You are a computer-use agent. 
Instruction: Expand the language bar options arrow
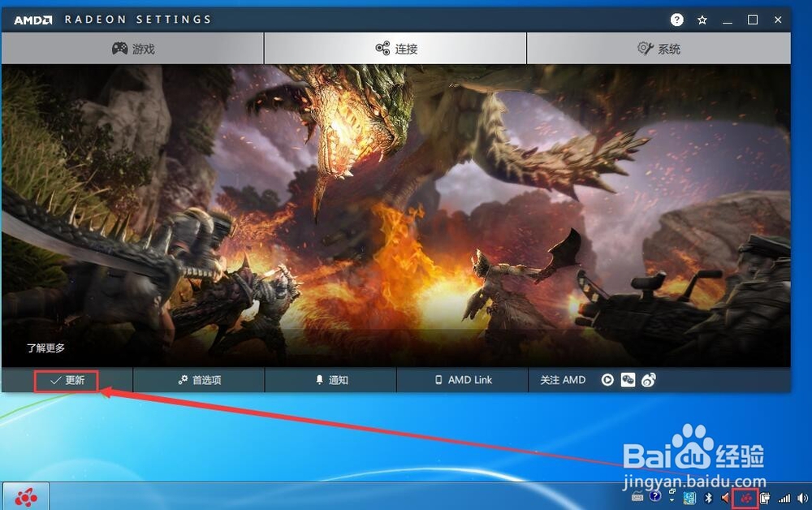pyautogui.click(x=672, y=500)
